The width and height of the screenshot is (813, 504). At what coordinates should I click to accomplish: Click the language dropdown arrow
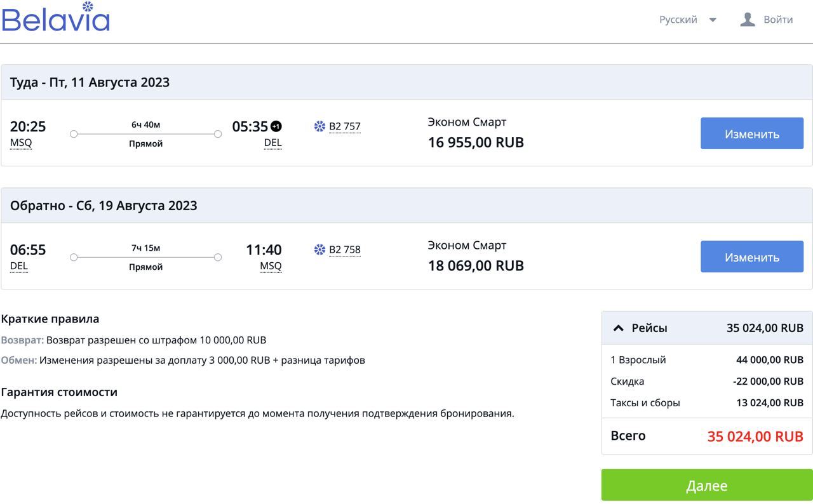coord(713,20)
